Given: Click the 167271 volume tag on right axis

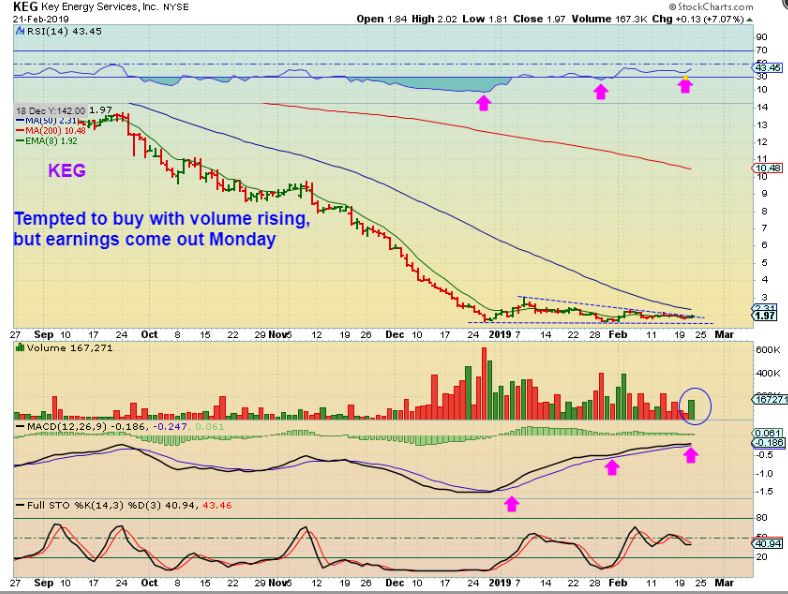Looking at the screenshot, I should point(769,400).
